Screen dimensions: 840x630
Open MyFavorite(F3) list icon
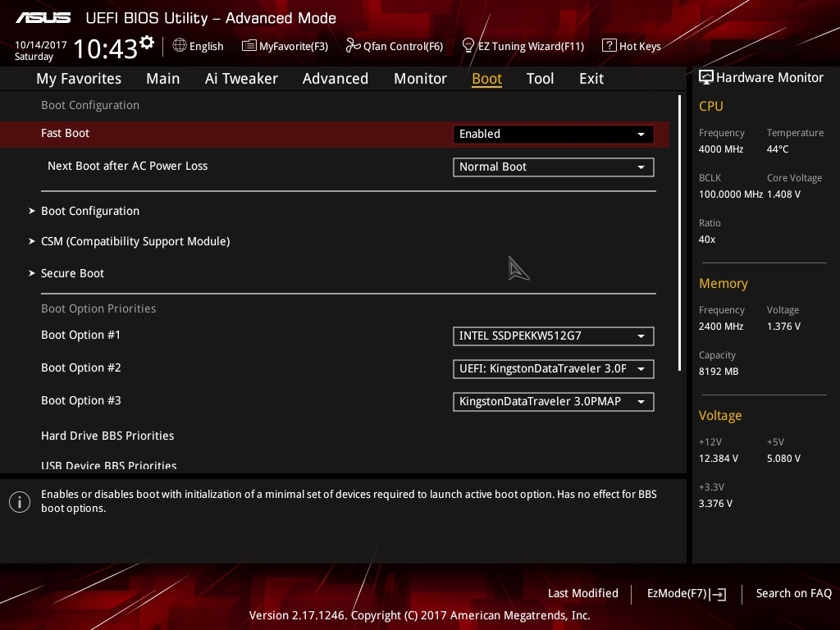click(249, 46)
